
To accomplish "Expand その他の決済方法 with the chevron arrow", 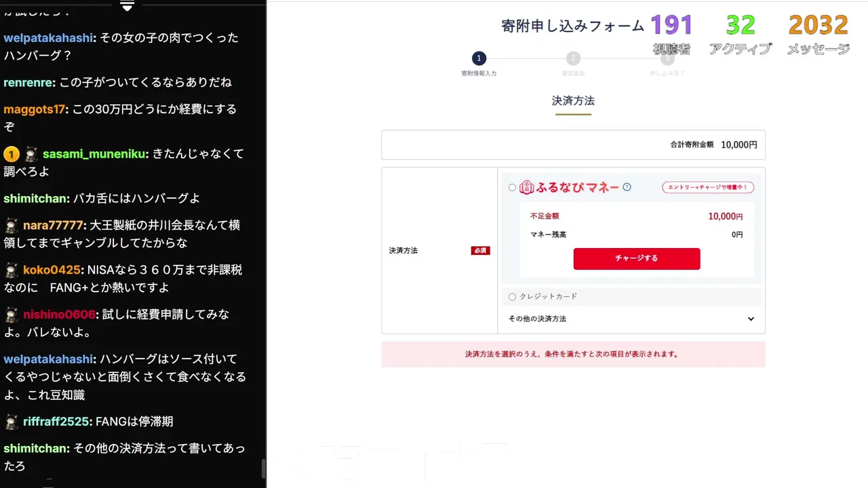I will click(x=751, y=319).
